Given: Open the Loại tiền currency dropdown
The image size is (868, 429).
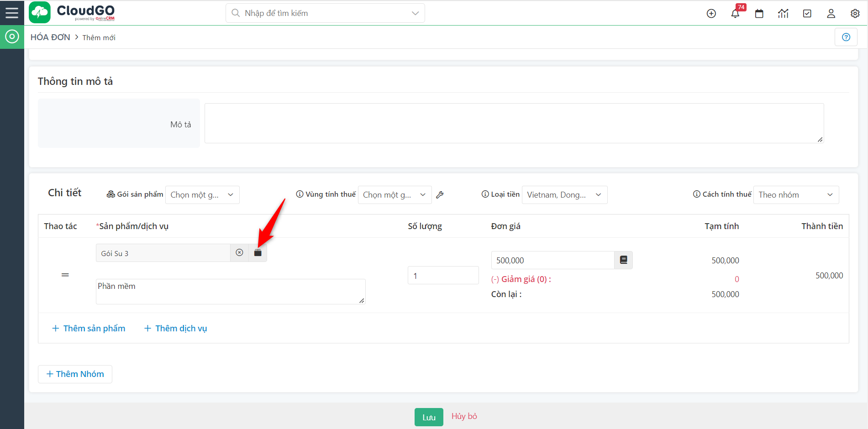Looking at the screenshot, I should coord(564,195).
